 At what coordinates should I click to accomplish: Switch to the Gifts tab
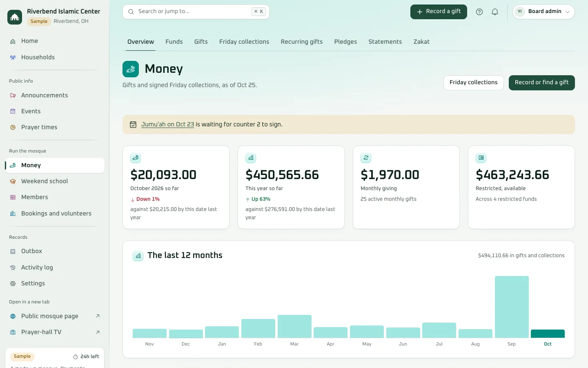point(201,42)
